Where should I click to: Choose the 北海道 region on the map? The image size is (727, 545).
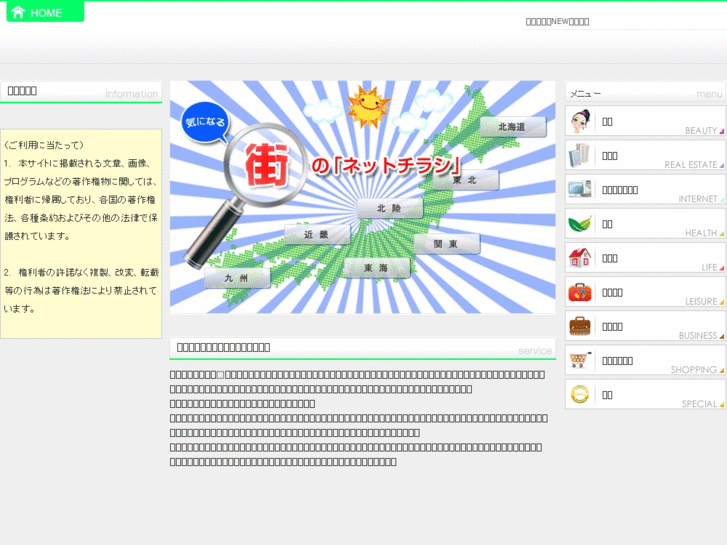tap(512, 127)
